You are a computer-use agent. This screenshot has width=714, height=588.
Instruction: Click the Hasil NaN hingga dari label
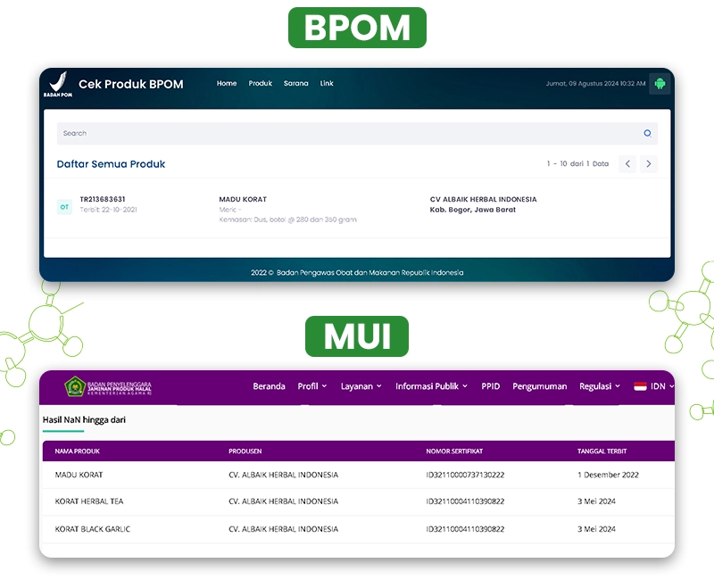(84, 420)
